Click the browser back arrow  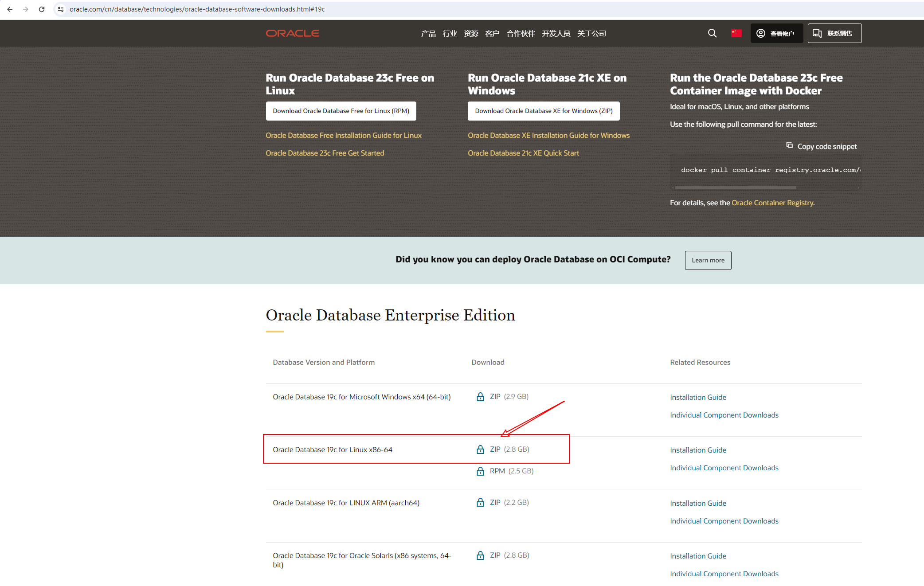tap(10, 9)
